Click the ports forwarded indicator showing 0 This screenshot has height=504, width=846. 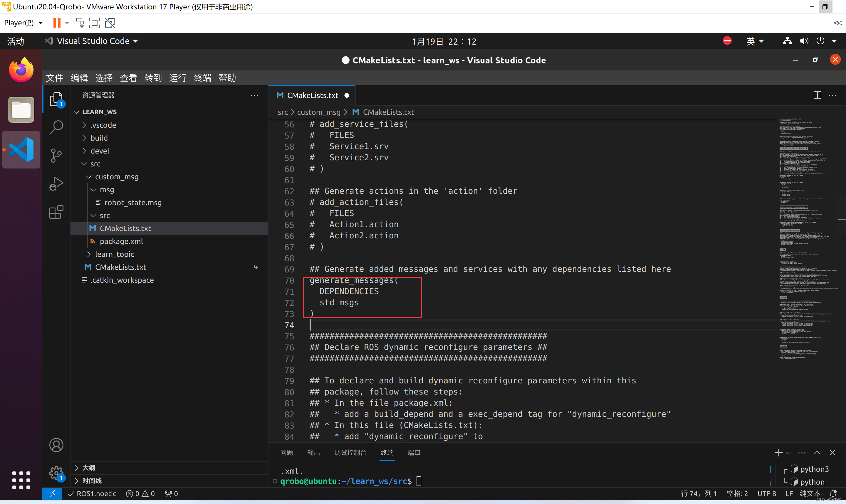[172, 493]
